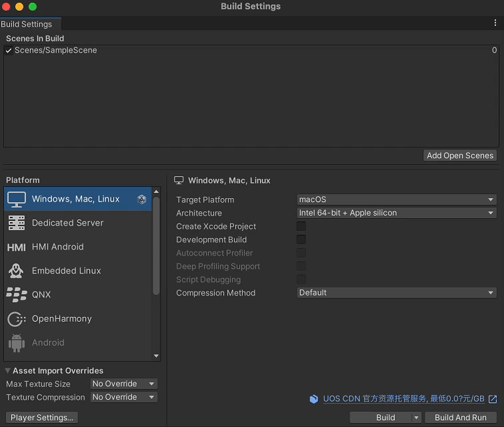Open the three-dot window options menu
504x427 pixels.
(495, 23)
